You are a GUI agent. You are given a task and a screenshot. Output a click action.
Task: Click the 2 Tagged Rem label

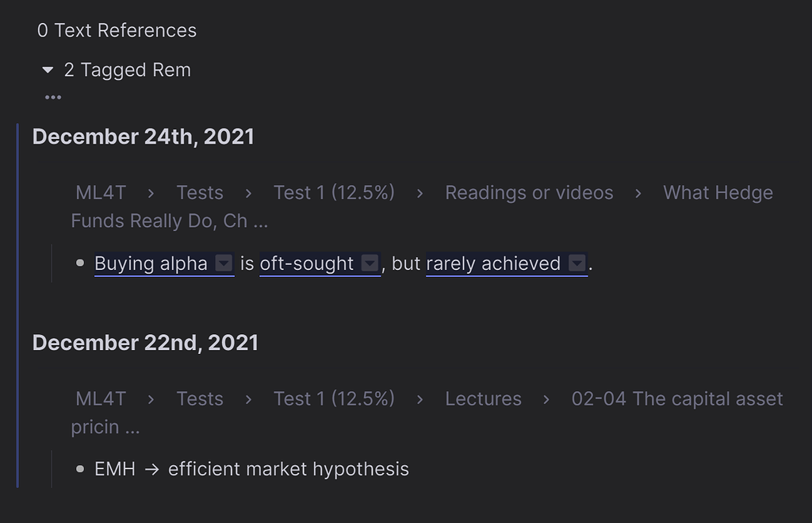coord(128,70)
